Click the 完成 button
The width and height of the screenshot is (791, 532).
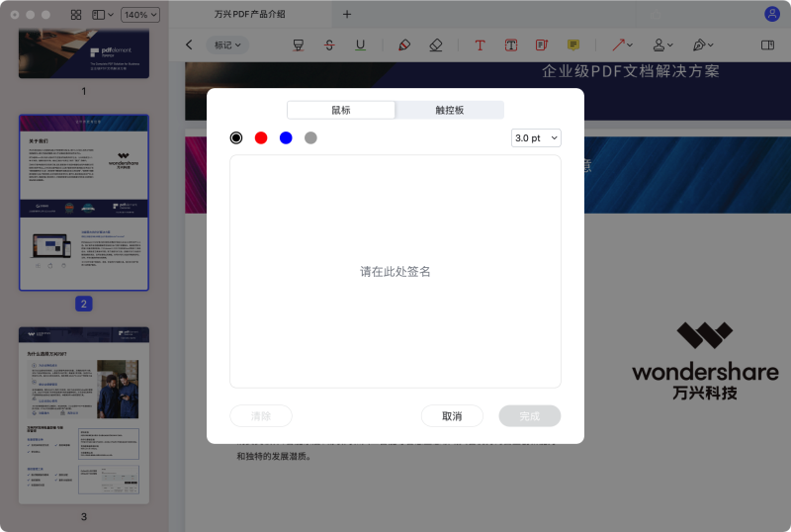tap(530, 416)
